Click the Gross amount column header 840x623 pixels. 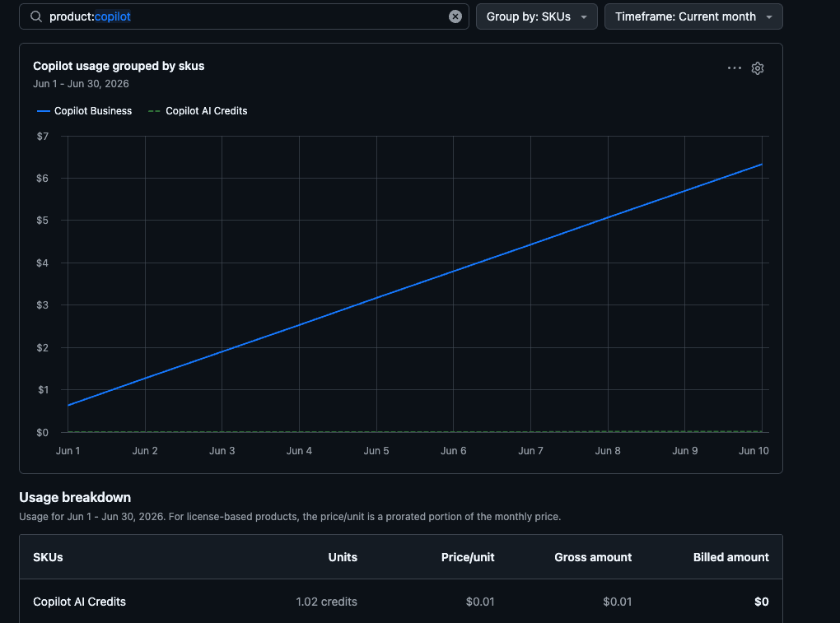coord(593,557)
